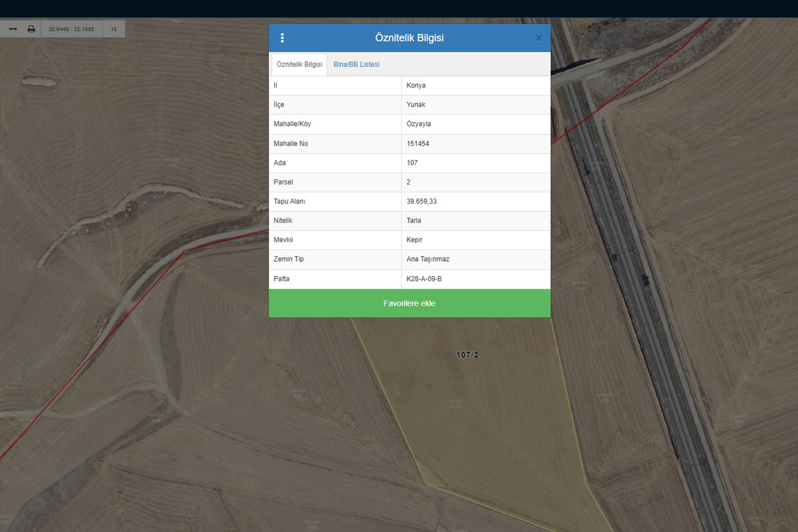Screen dimensions: 798x532
Task: Switch to the Bina/BB Listesi tab
Action: point(356,64)
